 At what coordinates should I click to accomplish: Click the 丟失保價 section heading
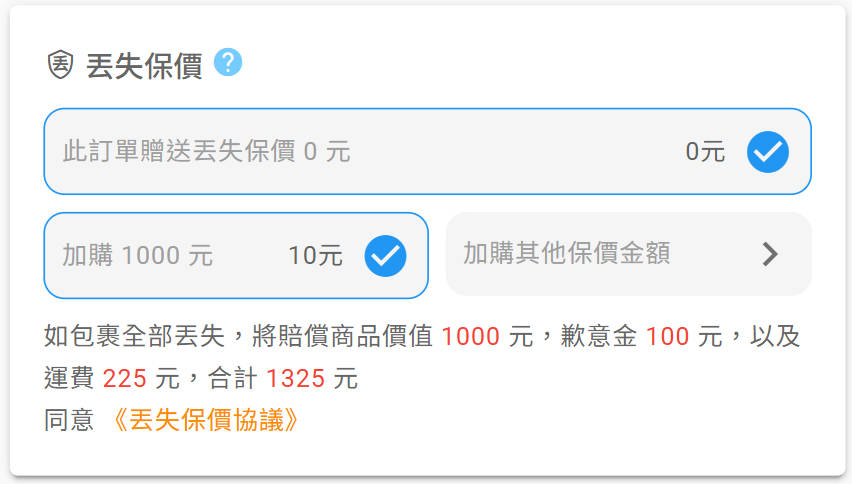pos(145,66)
